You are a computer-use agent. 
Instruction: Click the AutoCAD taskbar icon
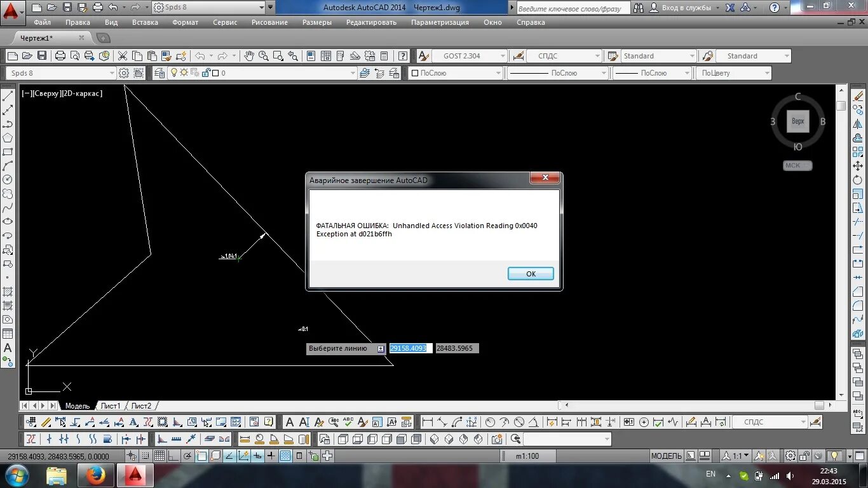coord(135,475)
